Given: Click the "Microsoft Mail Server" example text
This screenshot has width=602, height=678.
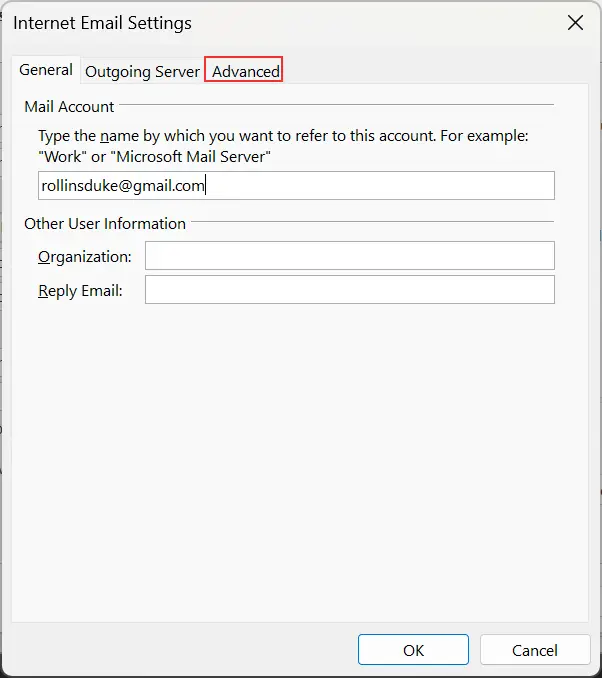Looking at the screenshot, I should (x=182, y=157).
